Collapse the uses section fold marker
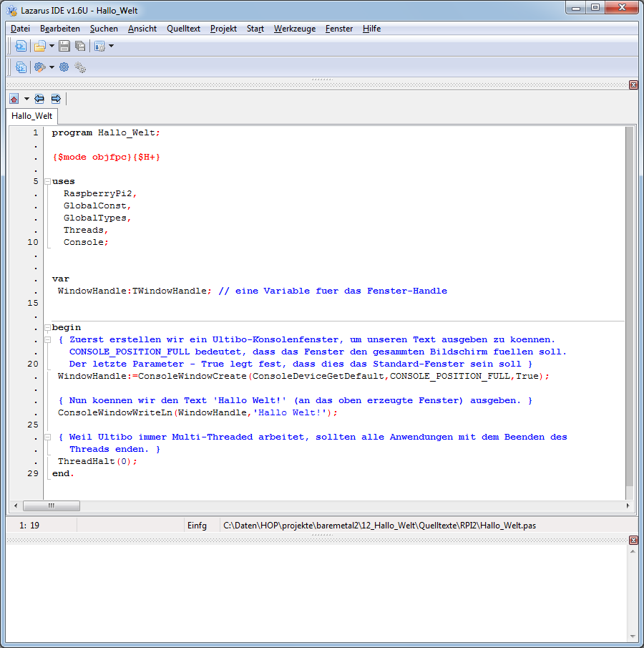 click(x=47, y=181)
